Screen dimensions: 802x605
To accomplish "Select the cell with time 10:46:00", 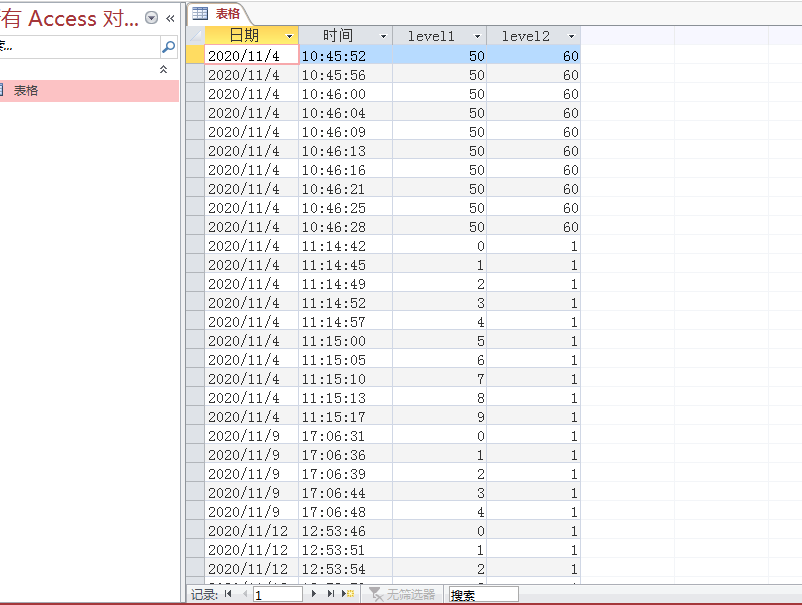I will [x=346, y=94].
